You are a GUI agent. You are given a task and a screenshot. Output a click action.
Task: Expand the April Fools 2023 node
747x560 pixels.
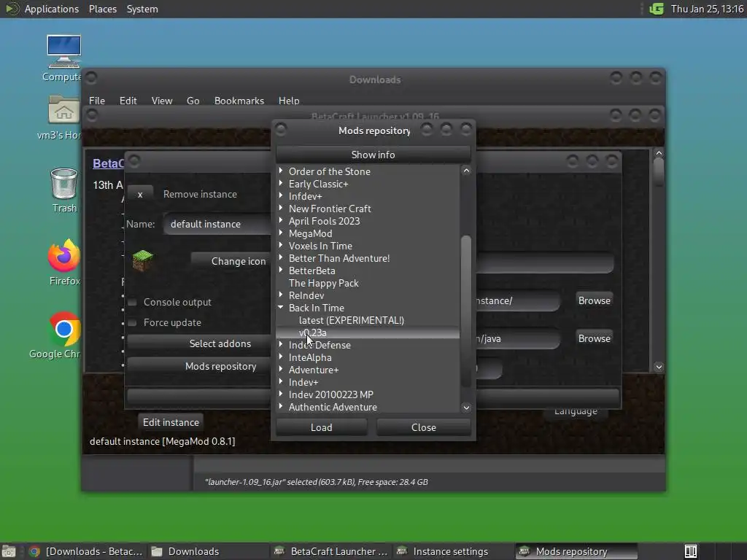tap(281, 220)
